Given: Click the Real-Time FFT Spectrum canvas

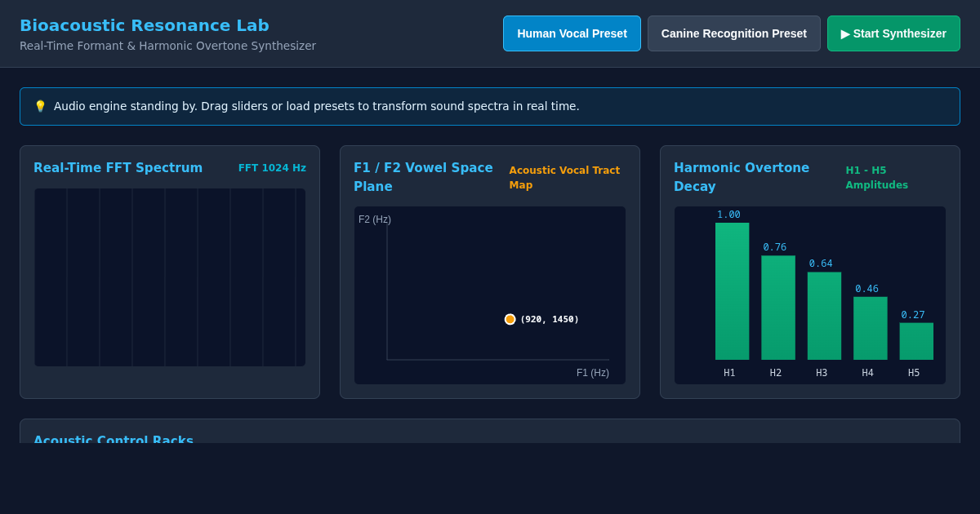Looking at the screenshot, I should click(170, 277).
